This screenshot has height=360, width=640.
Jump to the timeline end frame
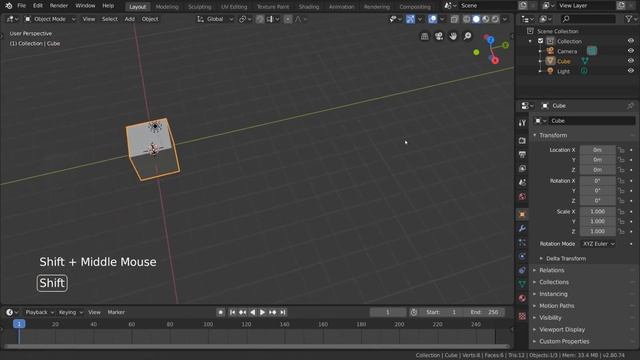pos(283,312)
